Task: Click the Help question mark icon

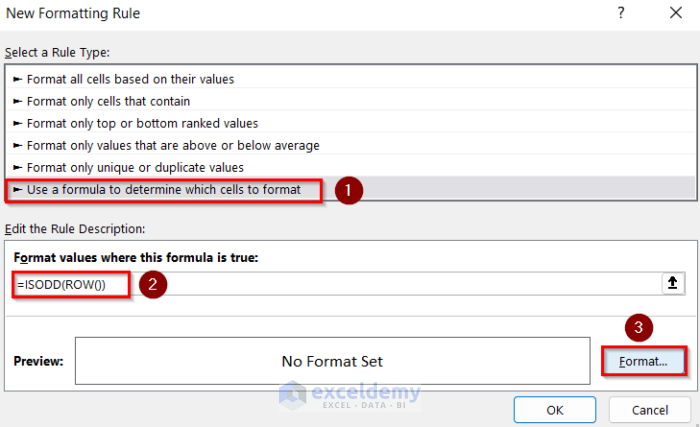Action: pyautogui.click(x=621, y=14)
